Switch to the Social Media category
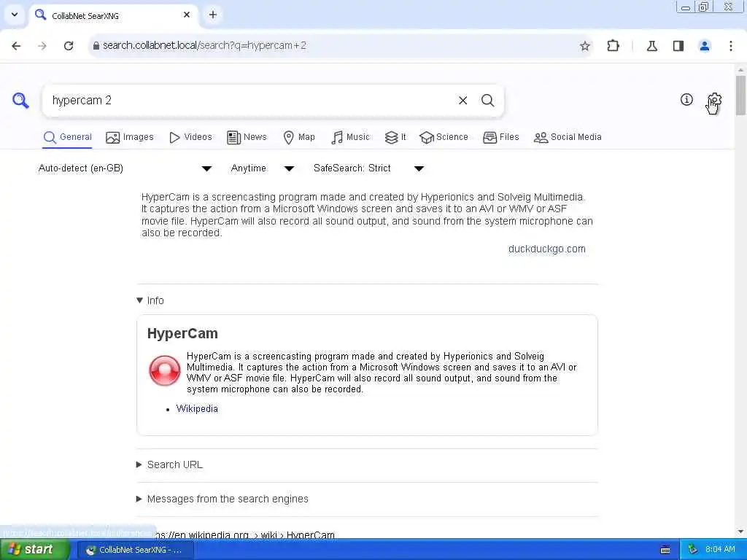This screenshot has width=747, height=560. pyautogui.click(x=568, y=137)
